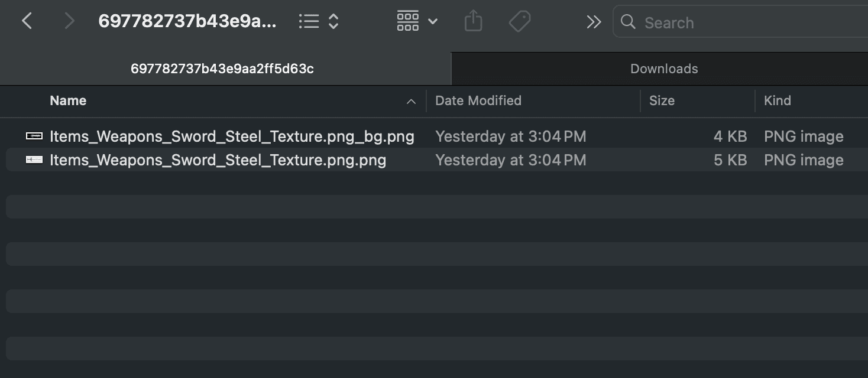Image resolution: width=868 pixels, height=378 pixels.
Task: Click the search magnifier icon
Action: (628, 22)
